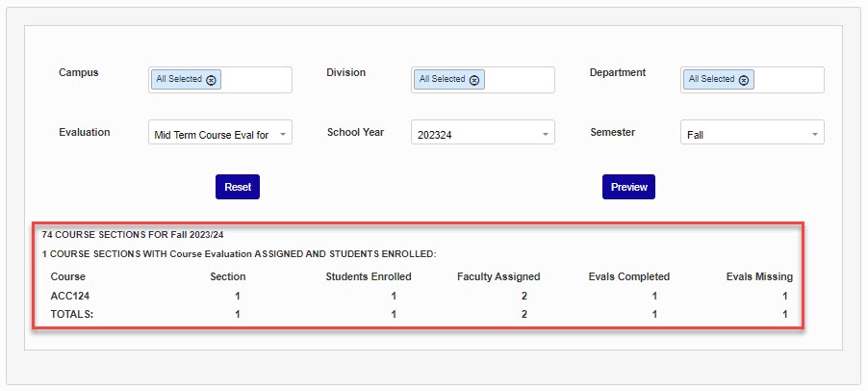Click the Evals Missing column header

point(759,276)
